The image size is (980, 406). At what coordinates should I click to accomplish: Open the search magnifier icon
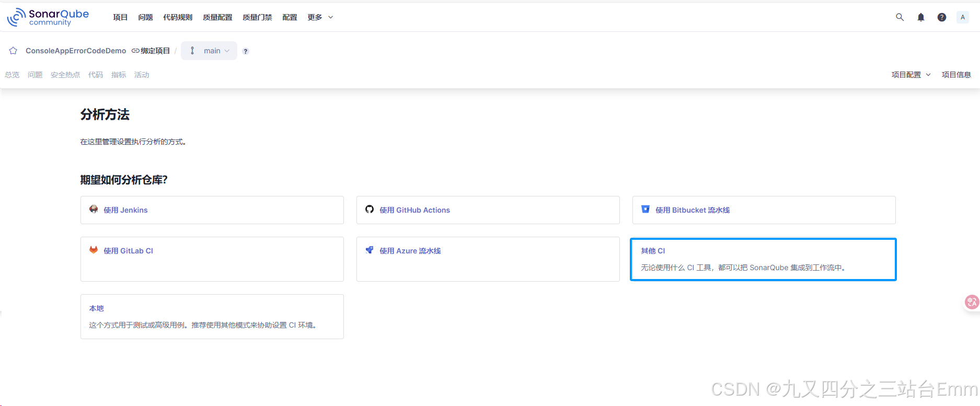[900, 17]
